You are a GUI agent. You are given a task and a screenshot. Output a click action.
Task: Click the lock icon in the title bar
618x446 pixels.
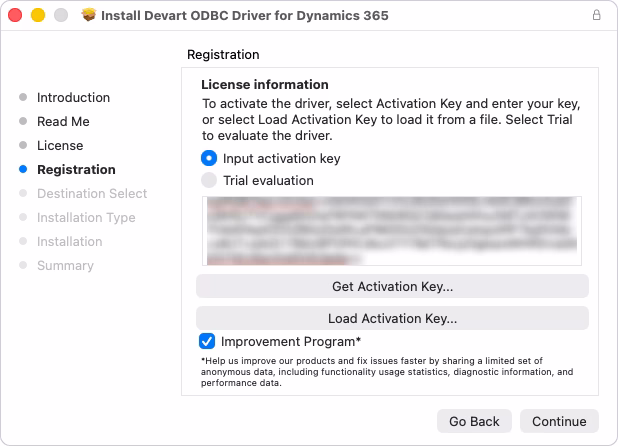pos(596,15)
